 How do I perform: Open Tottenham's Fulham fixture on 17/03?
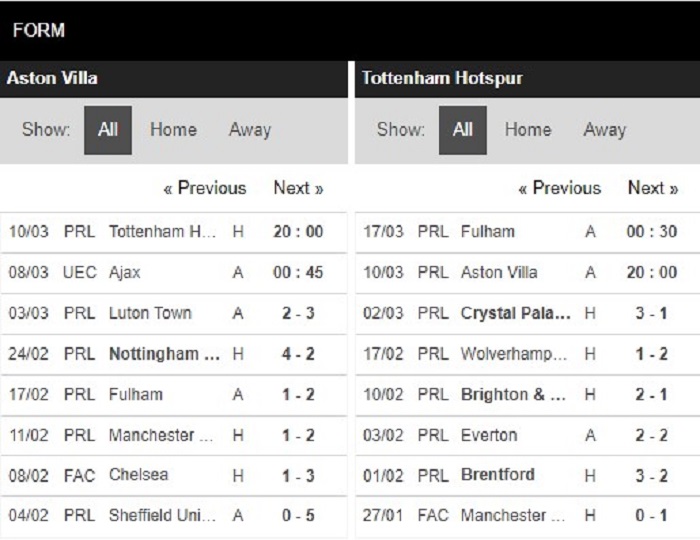[528, 232]
